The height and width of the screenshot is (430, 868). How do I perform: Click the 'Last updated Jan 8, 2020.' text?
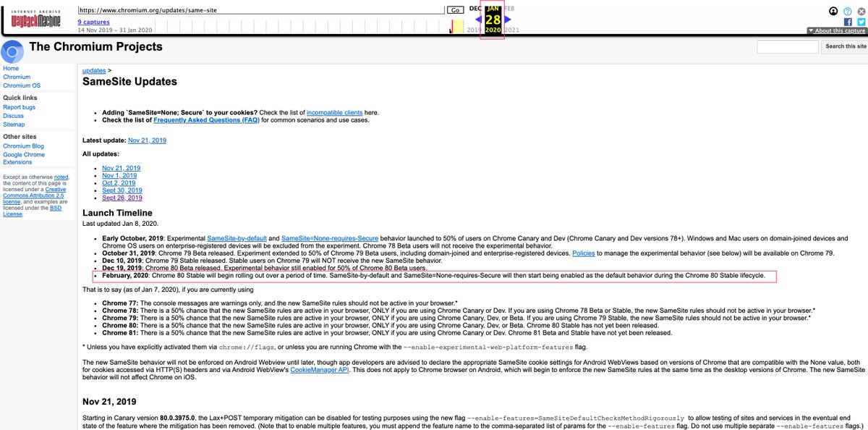pyautogui.click(x=119, y=224)
